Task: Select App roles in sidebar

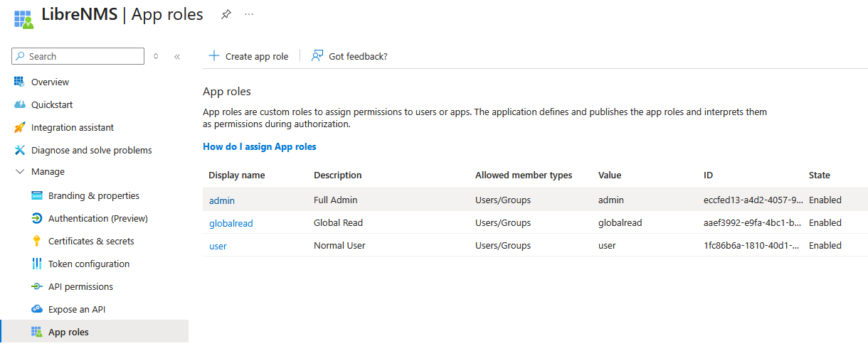Action: tap(68, 332)
